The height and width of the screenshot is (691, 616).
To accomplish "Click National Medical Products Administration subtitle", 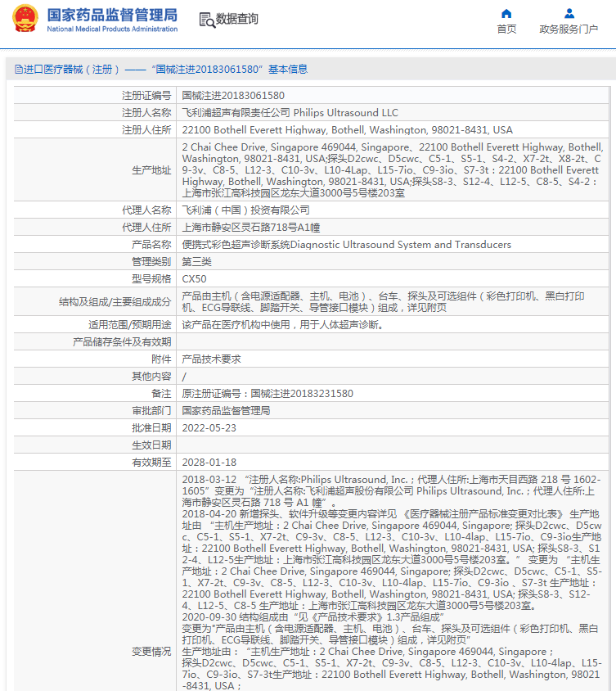I will point(112,29).
